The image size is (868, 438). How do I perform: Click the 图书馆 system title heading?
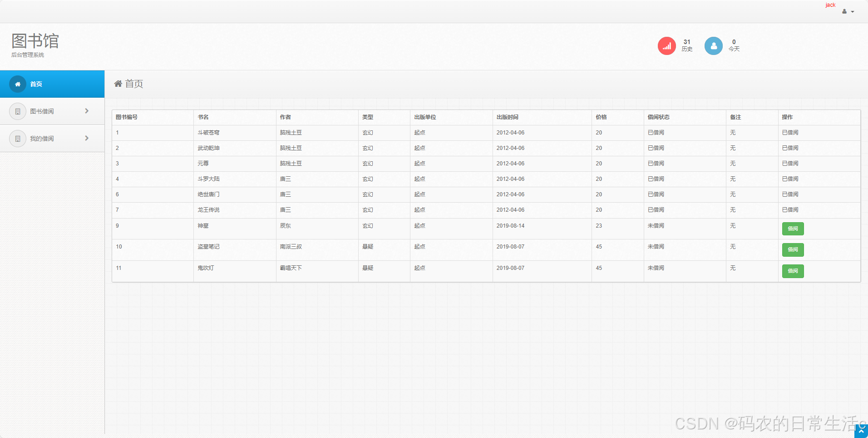coord(35,41)
